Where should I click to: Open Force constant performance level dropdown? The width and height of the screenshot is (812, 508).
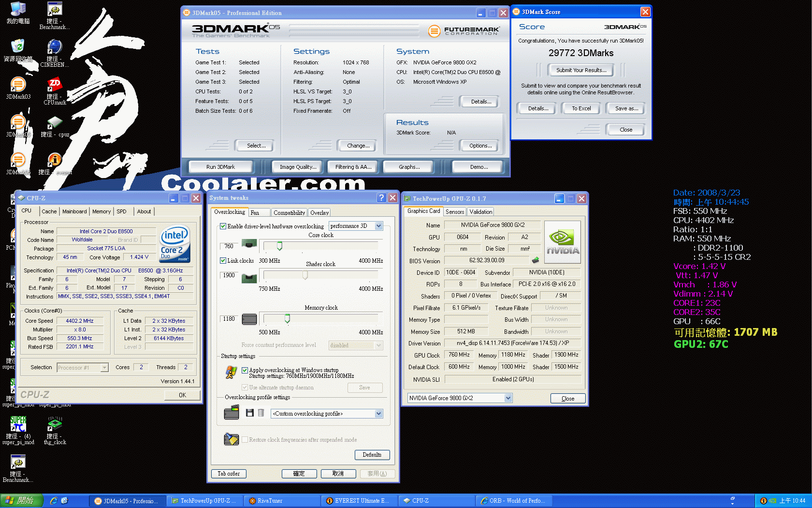(x=356, y=345)
